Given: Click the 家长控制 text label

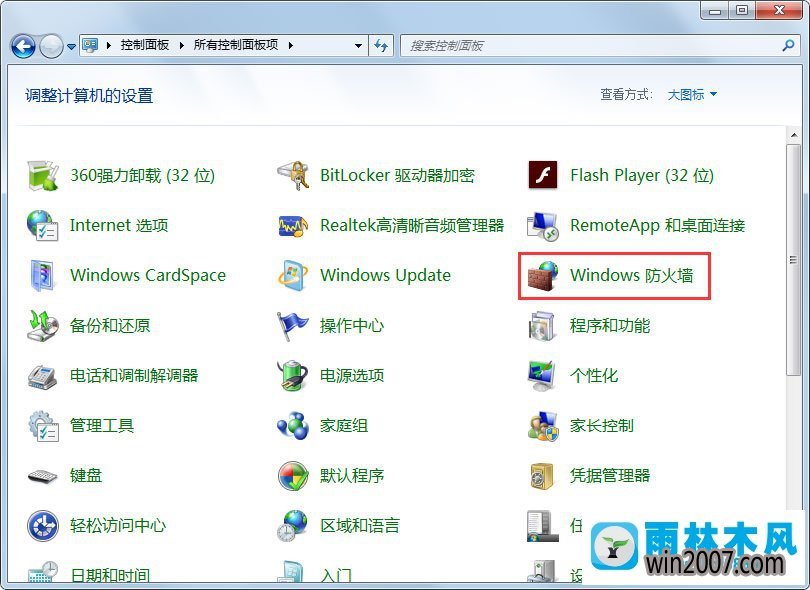Looking at the screenshot, I should pyautogui.click(x=601, y=426).
